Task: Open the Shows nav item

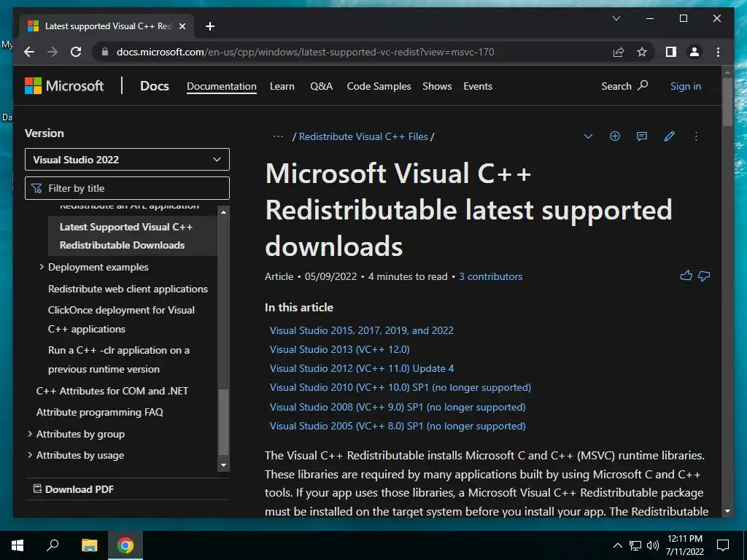Action: [x=437, y=86]
